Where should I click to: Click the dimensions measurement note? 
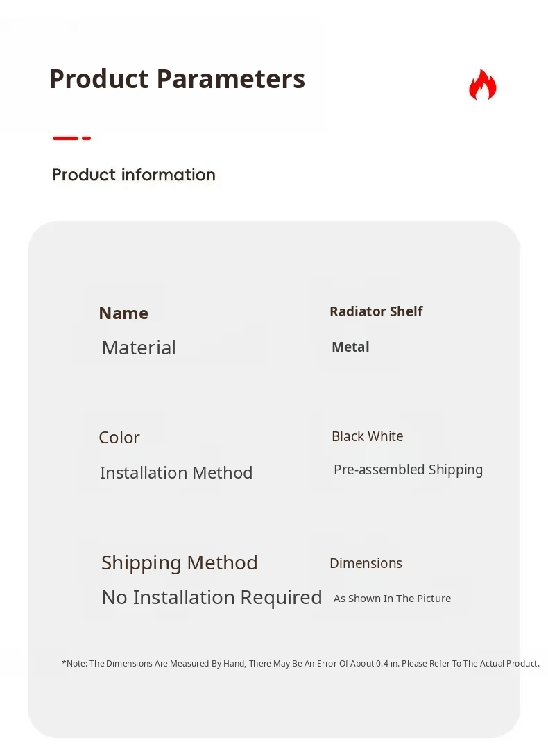coord(300,664)
